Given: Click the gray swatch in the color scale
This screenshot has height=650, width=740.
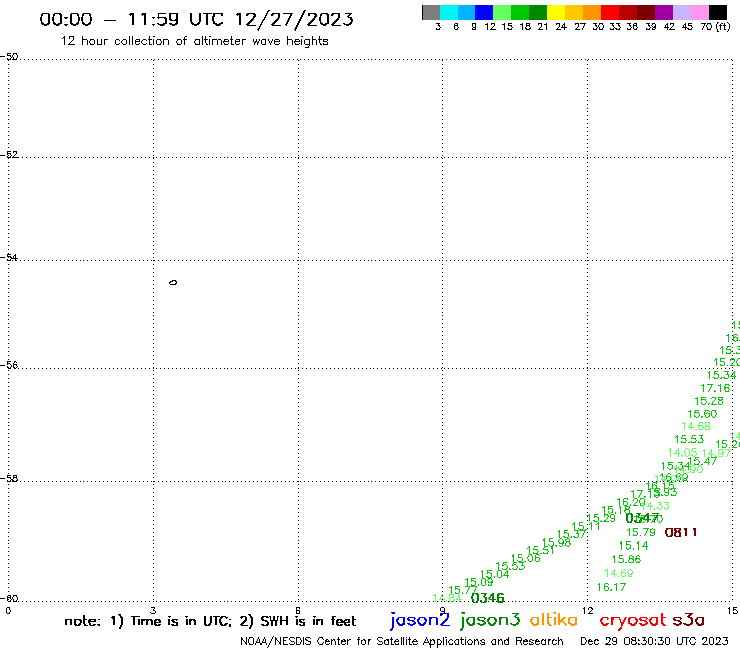Looking at the screenshot, I should (x=431, y=12).
